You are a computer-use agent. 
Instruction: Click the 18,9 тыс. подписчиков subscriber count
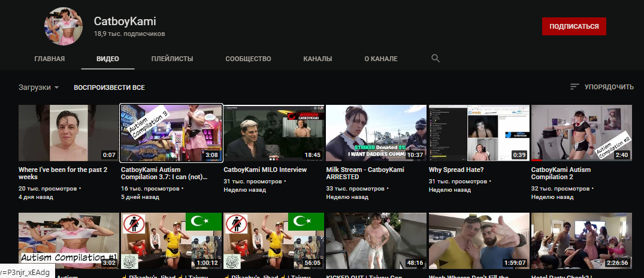(x=129, y=34)
